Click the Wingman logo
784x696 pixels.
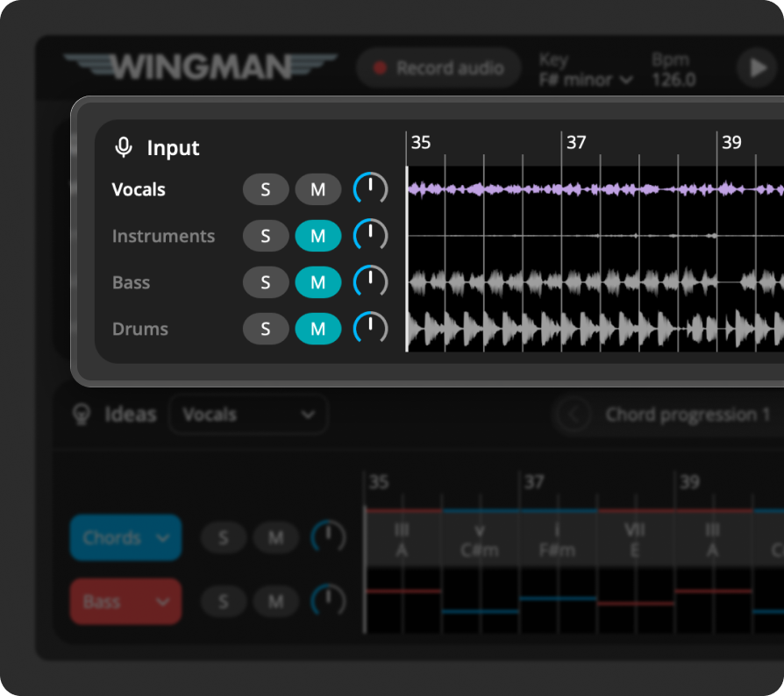pyautogui.click(x=201, y=67)
